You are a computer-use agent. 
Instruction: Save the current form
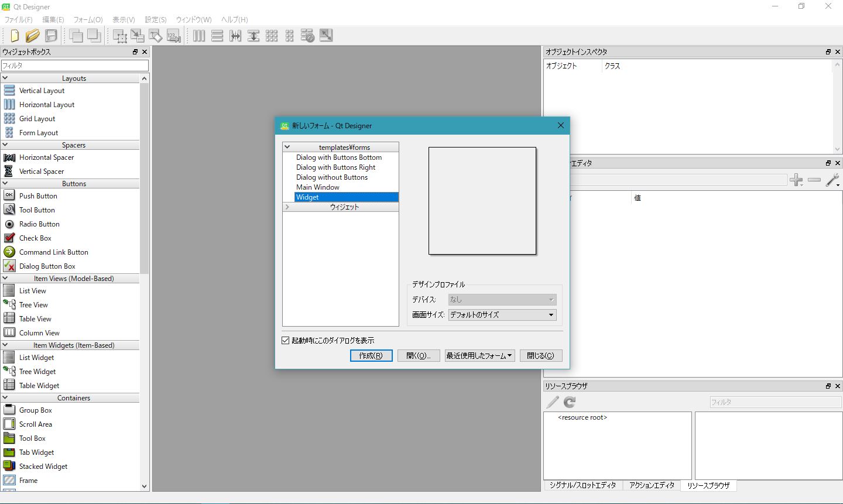tap(51, 36)
